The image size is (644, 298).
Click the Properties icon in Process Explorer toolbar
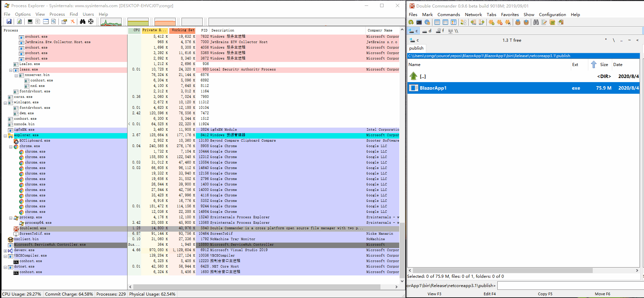(64, 22)
